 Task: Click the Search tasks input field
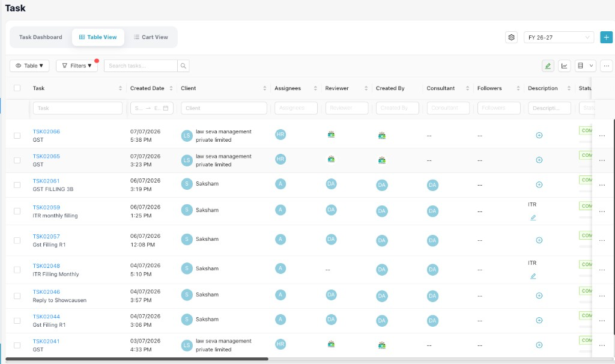pyautogui.click(x=141, y=66)
